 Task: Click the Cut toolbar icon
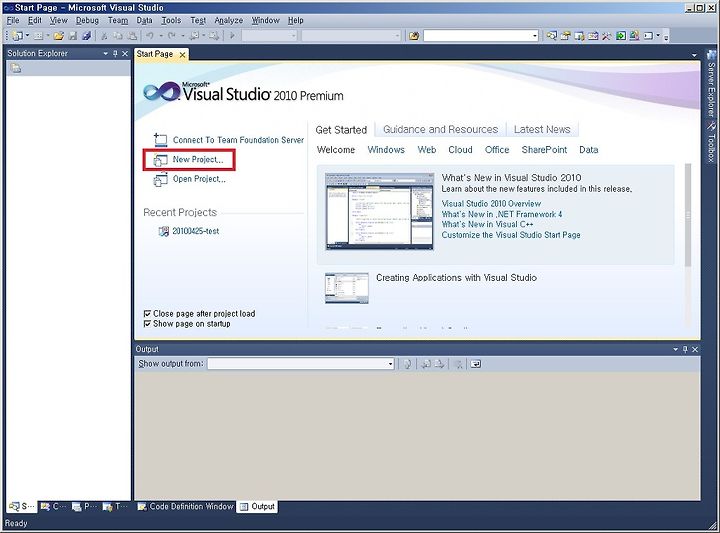click(104, 36)
